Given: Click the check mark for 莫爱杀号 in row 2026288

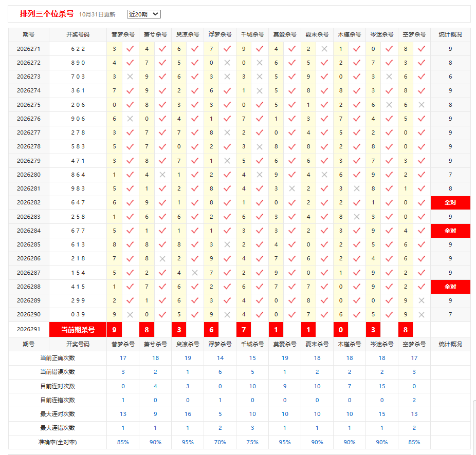Looking at the screenshot, I should 292,287.
